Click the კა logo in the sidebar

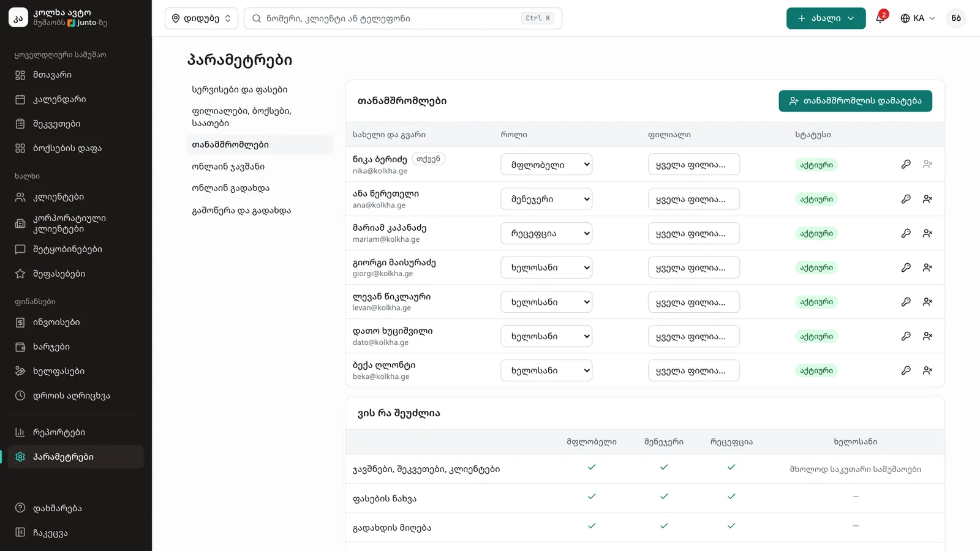tap(18, 18)
